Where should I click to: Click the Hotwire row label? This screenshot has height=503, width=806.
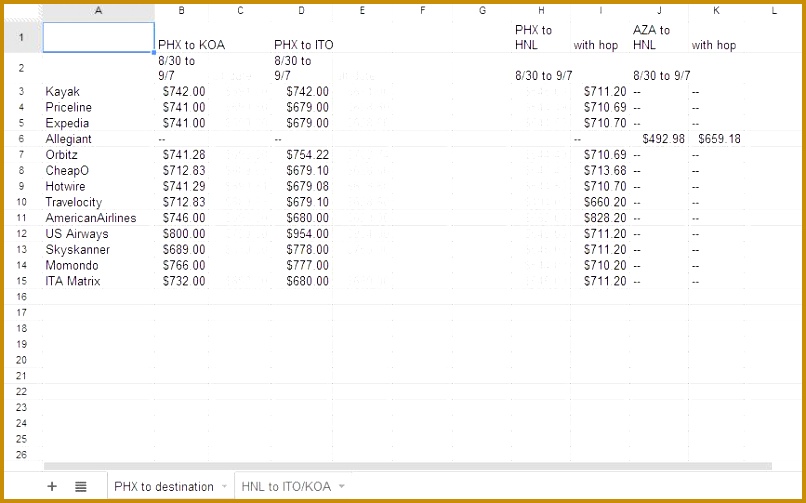point(65,187)
